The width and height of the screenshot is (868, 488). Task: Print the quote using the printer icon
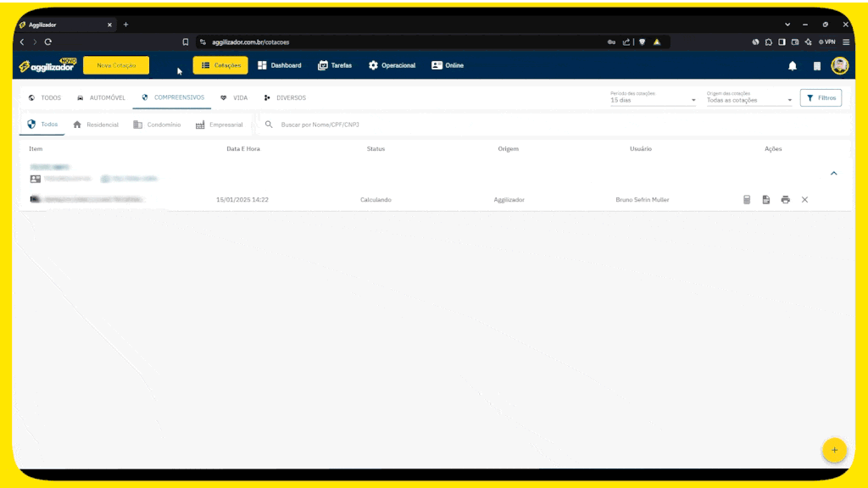[x=786, y=200]
